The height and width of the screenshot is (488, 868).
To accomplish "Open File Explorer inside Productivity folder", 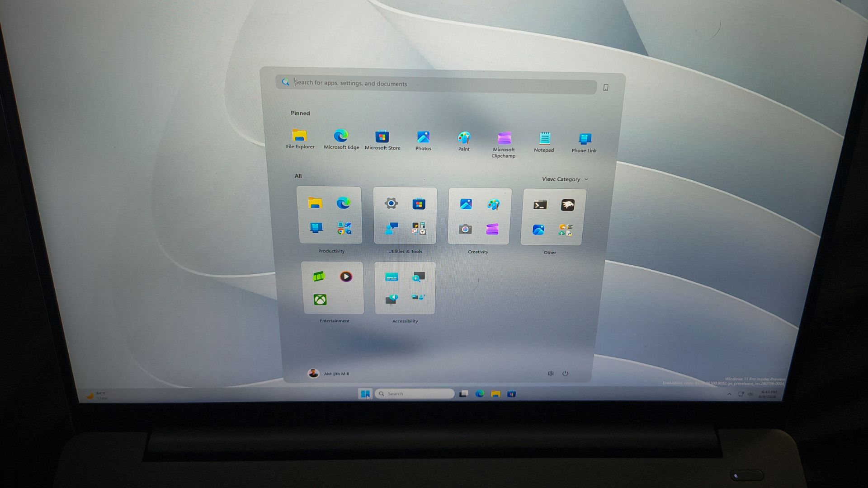I will pyautogui.click(x=315, y=203).
